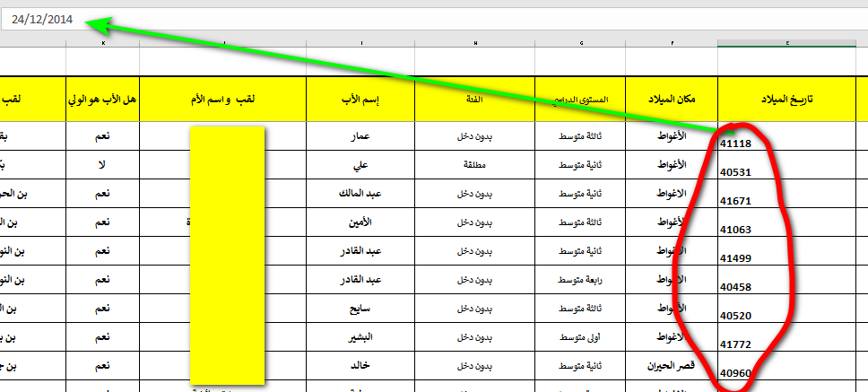Select column H header letter
Viewport: 868px width, 392px height.
(x=473, y=42)
